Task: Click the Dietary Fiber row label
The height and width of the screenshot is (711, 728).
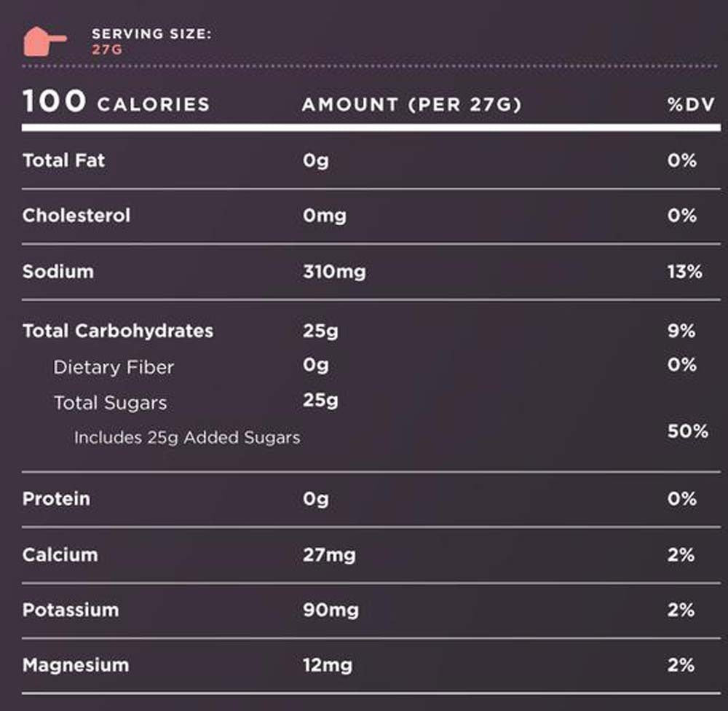Action: click(x=114, y=367)
